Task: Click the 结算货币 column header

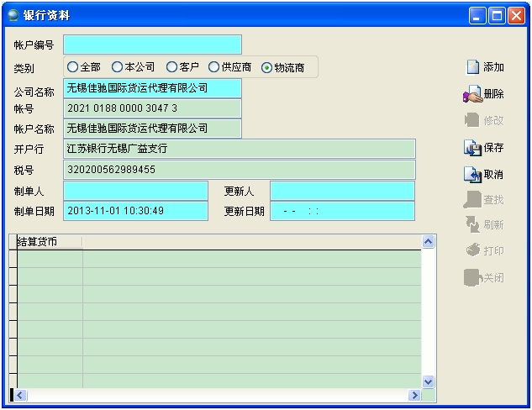Action: tap(49, 242)
